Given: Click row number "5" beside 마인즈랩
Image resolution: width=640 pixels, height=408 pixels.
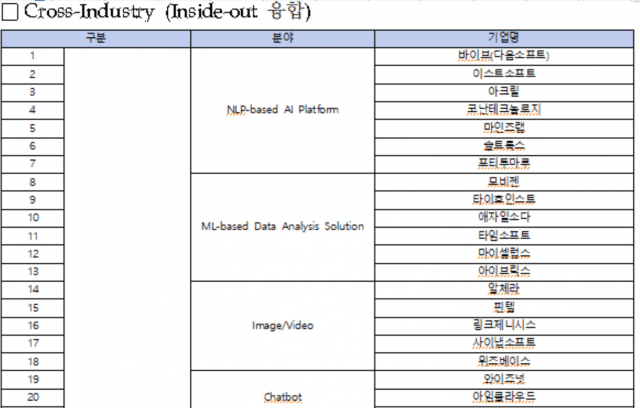Looking at the screenshot, I should click(33, 128).
